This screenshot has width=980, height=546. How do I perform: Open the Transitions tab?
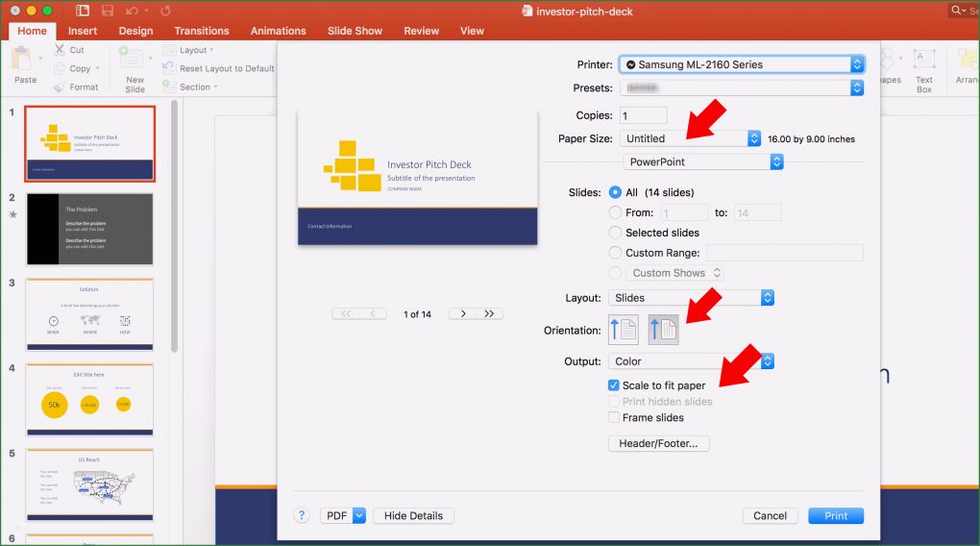tap(201, 31)
